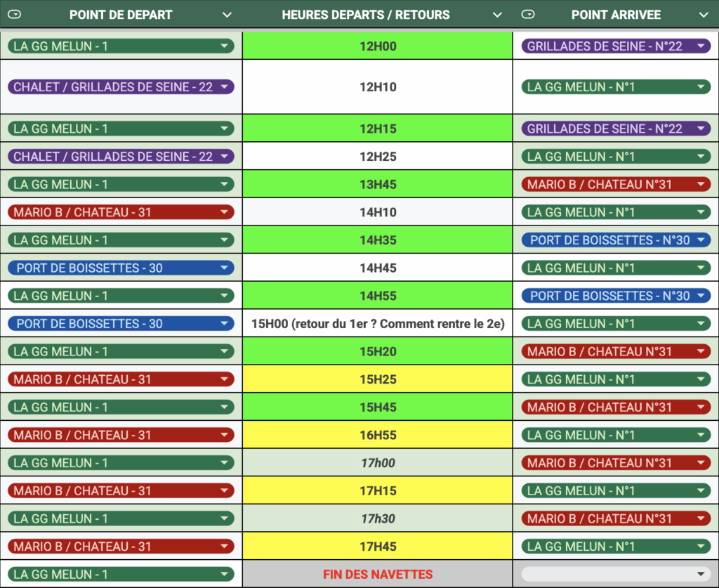Open the MARIO B departure chip at 17H15
This screenshot has width=719, height=588.
(121, 491)
